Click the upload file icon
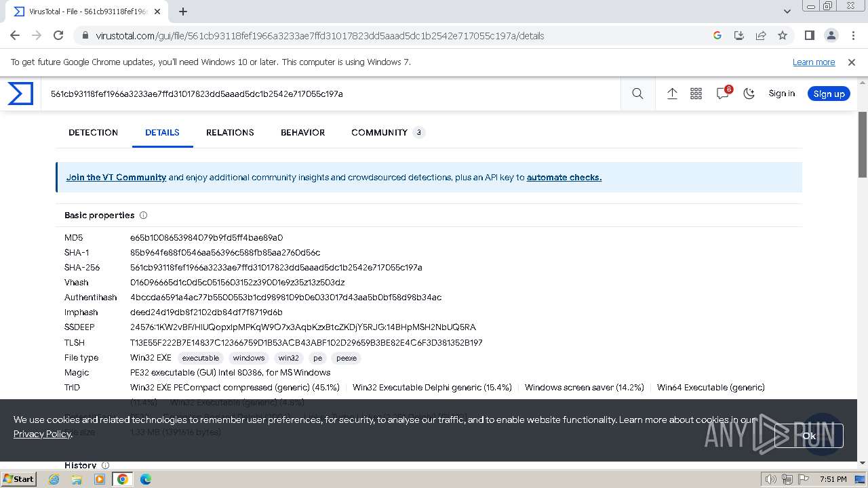The width and height of the screenshot is (868, 488). (672, 94)
